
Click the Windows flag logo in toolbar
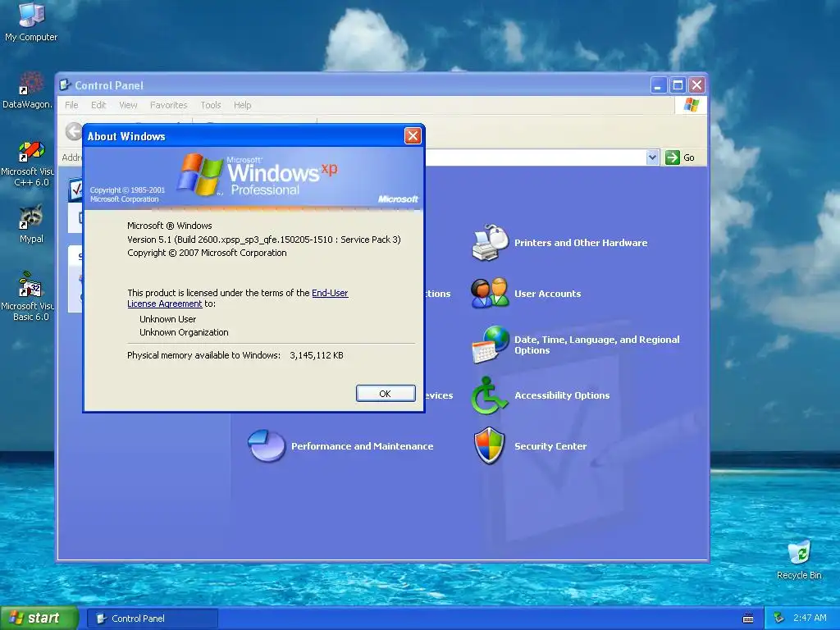click(691, 105)
